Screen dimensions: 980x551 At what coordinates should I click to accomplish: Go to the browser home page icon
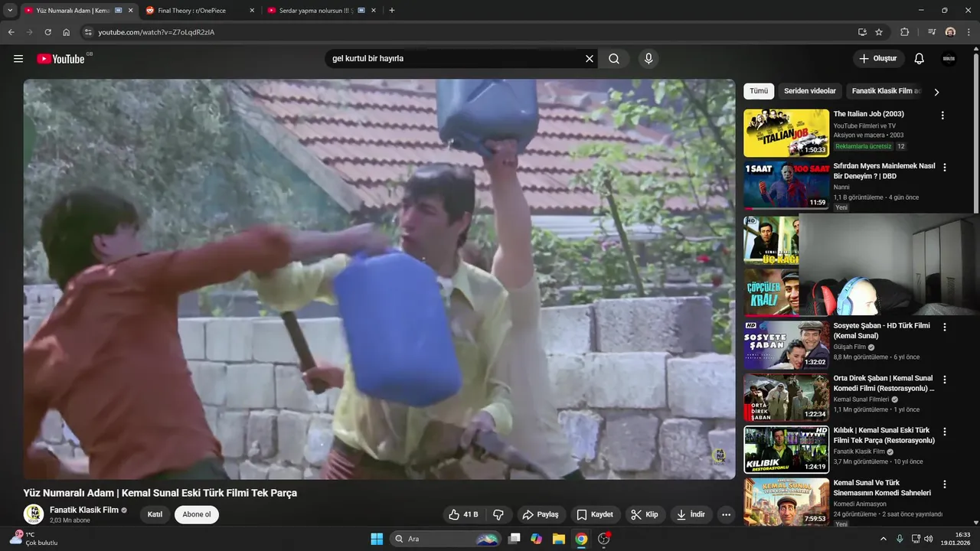(67, 32)
